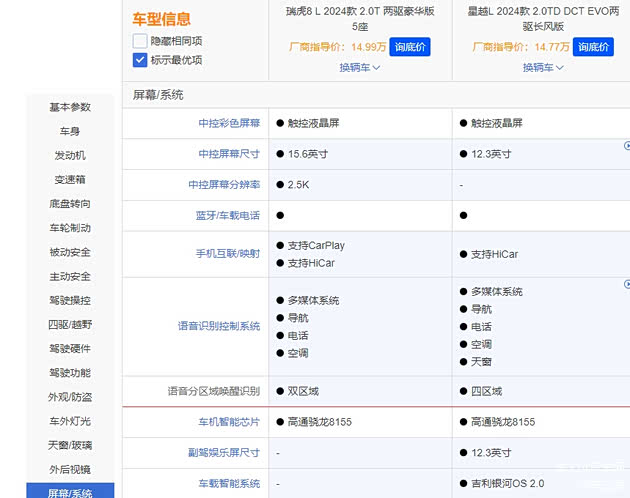Click the highlighted 屏幕/系统 sidebar tab
Viewport: 630px width, 498px height.
[70, 492]
